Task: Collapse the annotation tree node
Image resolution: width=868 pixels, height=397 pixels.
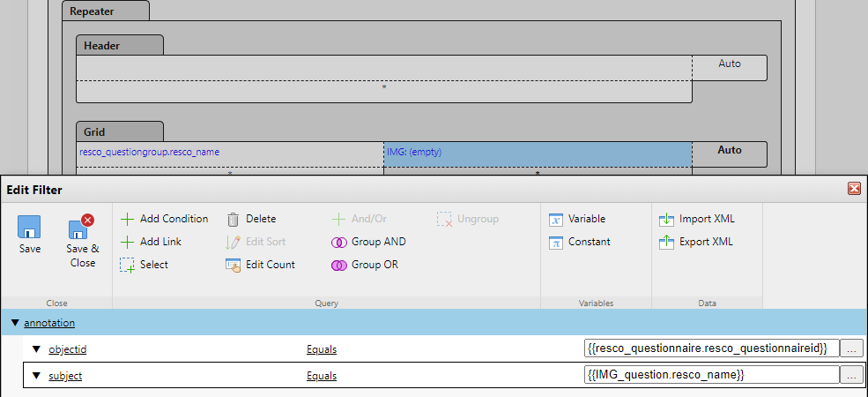Action: pyautogui.click(x=15, y=323)
